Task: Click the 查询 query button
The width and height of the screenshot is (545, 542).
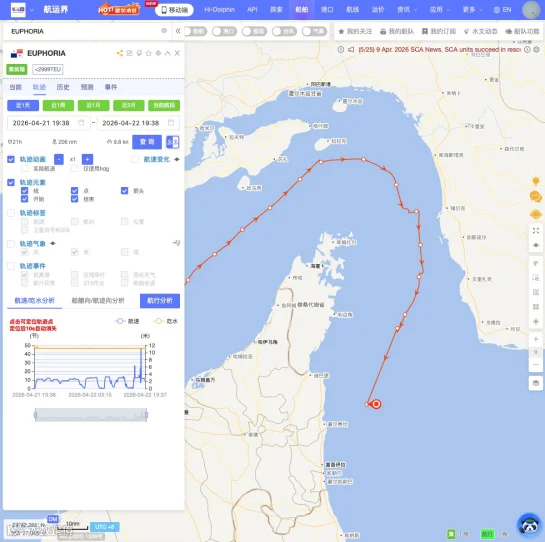Action: tap(147, 142)
